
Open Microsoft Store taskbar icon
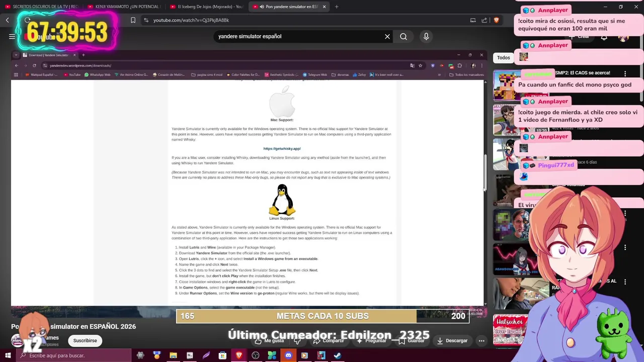(222, 355)
